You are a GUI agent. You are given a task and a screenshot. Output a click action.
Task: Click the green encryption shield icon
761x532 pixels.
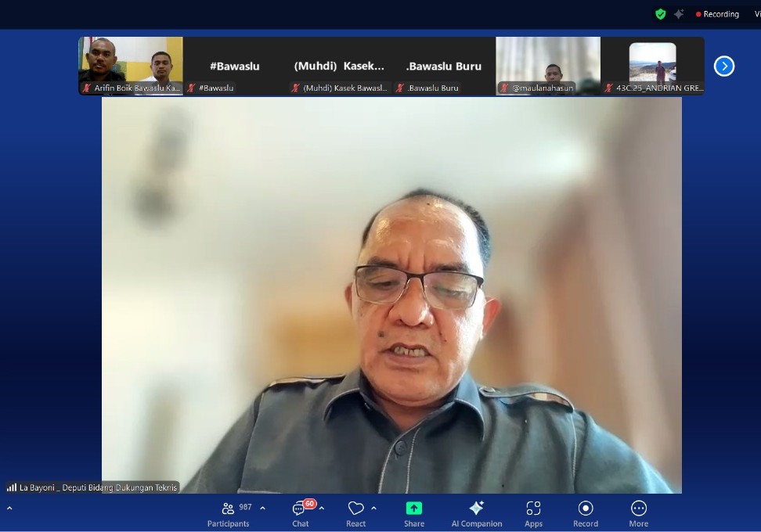coord(661,14)
